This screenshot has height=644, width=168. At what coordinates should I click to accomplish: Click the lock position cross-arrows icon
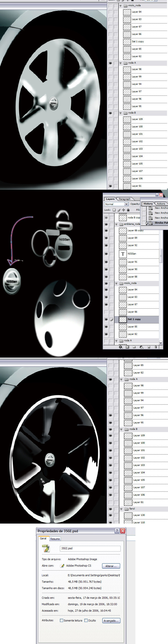pos(123,210)
